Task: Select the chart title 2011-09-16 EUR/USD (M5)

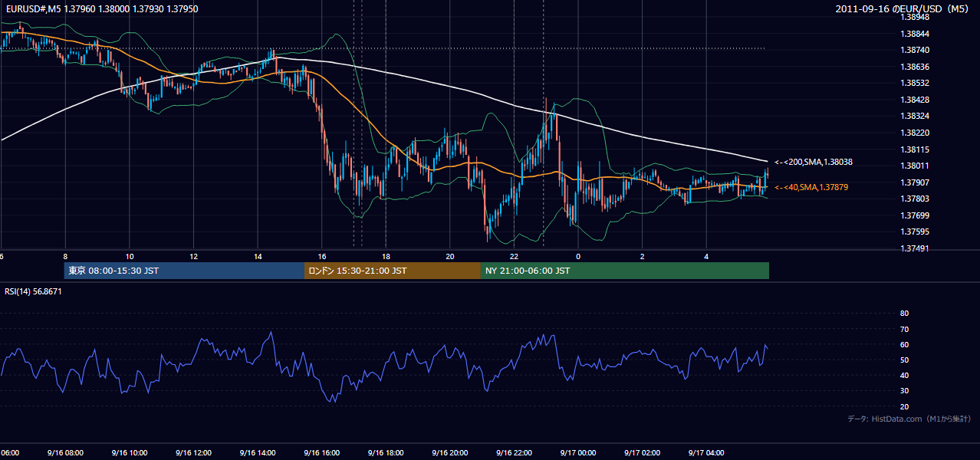Action: [903, 8]
